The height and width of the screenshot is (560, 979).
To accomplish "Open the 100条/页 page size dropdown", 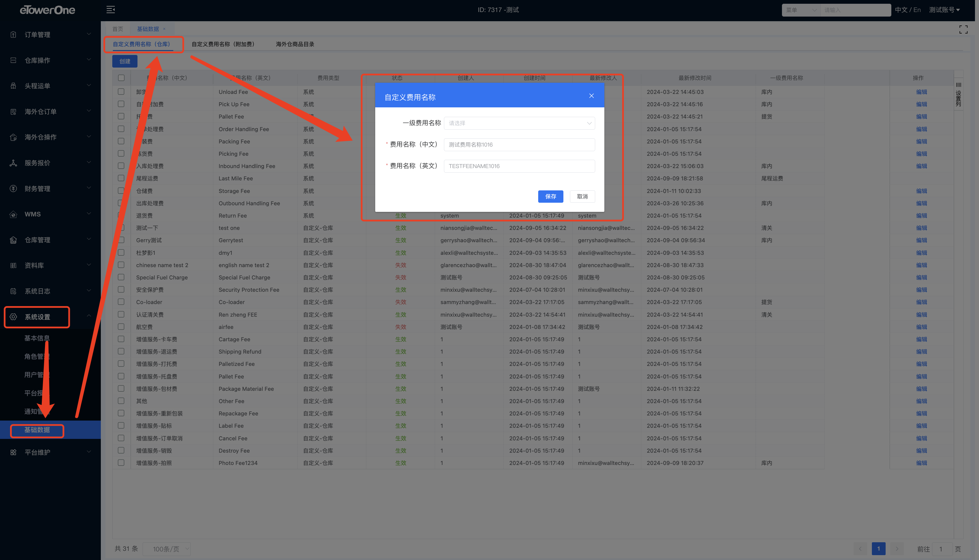I will click(166, 549).
